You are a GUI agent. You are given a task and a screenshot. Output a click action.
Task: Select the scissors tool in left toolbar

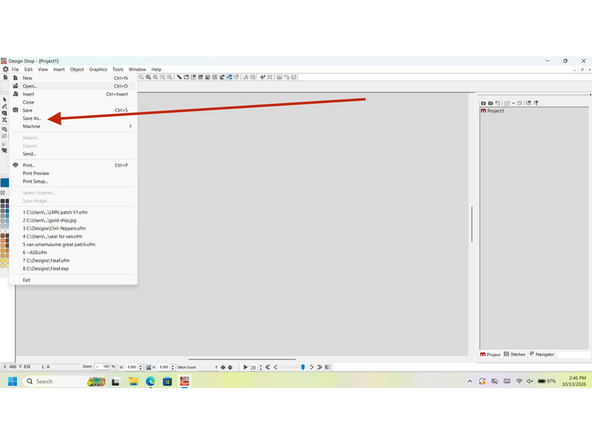pos(5,120)
